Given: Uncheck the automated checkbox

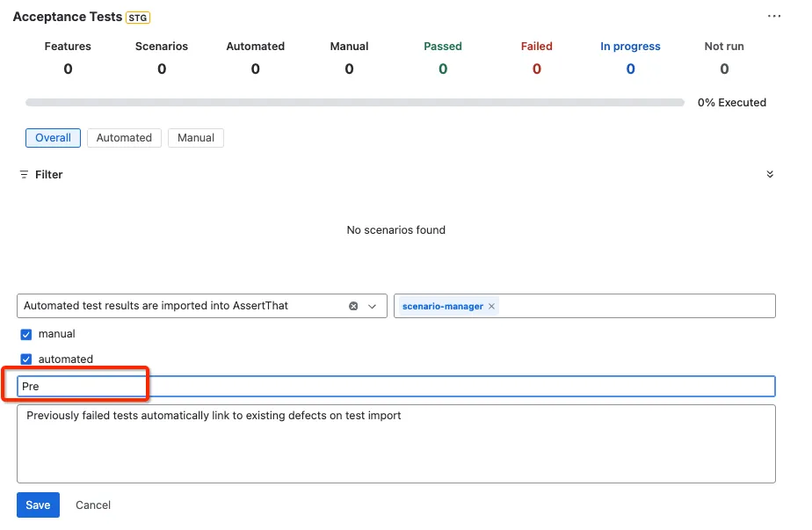Looking at the screenshot, I should click(25, 359).
